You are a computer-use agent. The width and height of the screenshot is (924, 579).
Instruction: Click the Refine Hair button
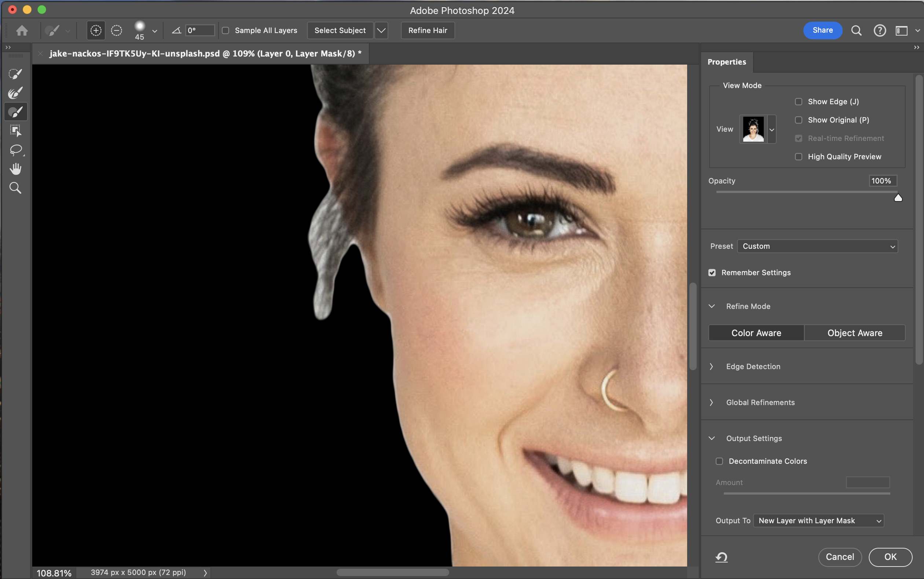[x=428, y=30]
